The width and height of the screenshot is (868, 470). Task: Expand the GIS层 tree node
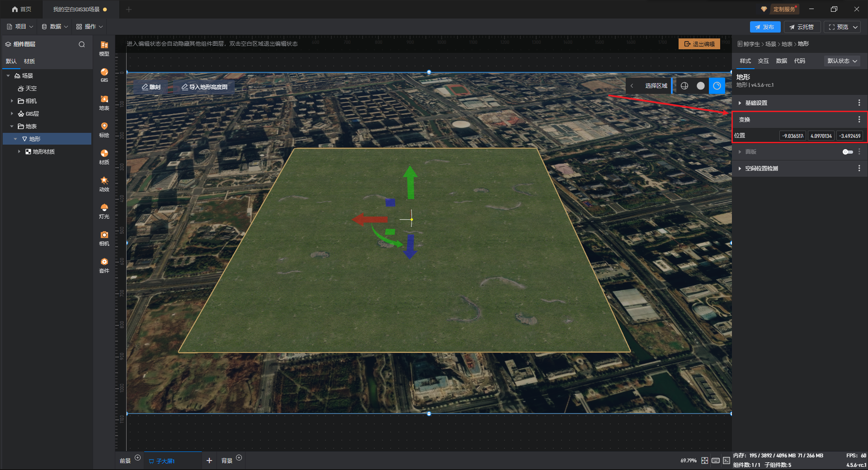click(12, 114)
